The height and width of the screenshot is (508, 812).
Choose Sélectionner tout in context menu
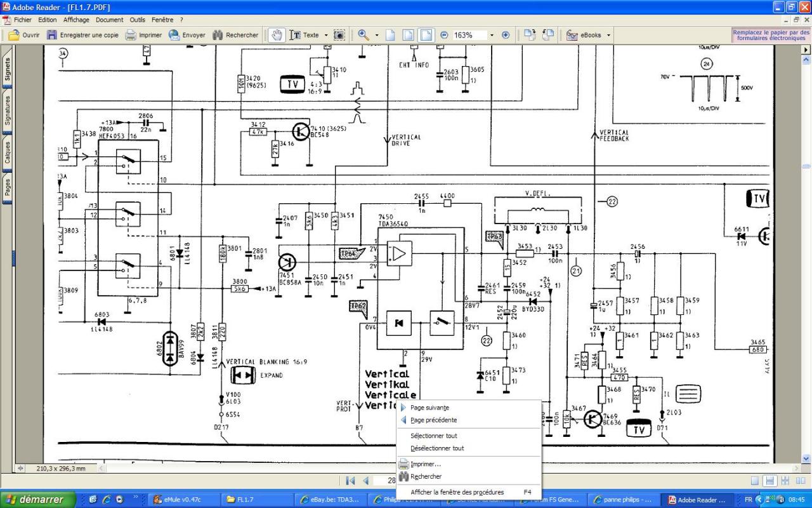[468, 436]
